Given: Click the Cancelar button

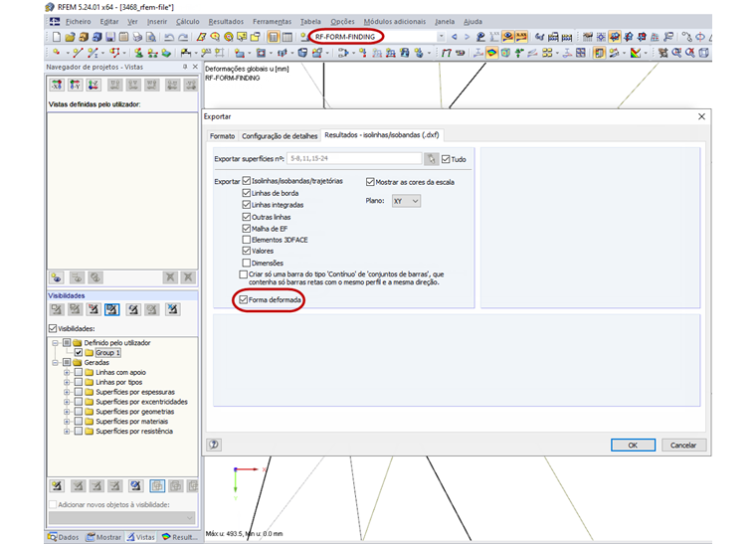Looking at the screenshot, I should [683, 446].
